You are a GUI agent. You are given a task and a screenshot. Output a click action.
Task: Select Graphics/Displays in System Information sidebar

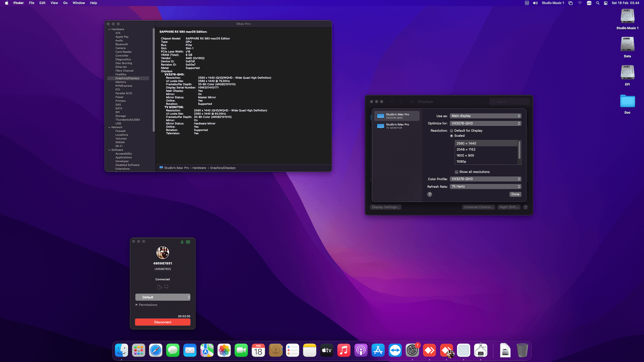pos(127,78)
